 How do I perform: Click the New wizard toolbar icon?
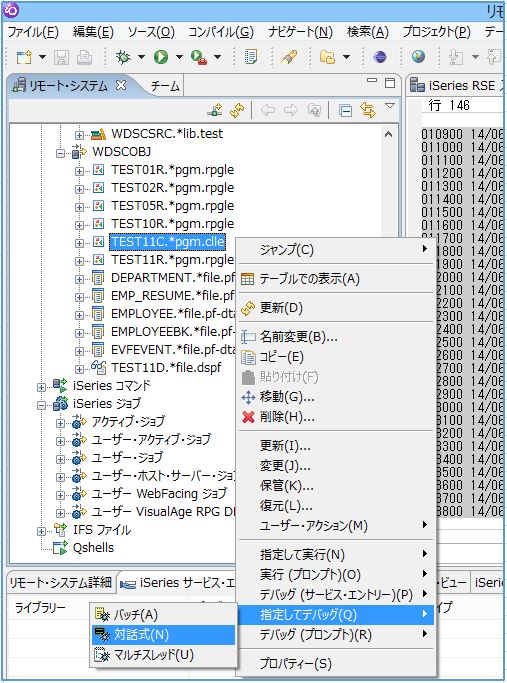pos(24,57)
